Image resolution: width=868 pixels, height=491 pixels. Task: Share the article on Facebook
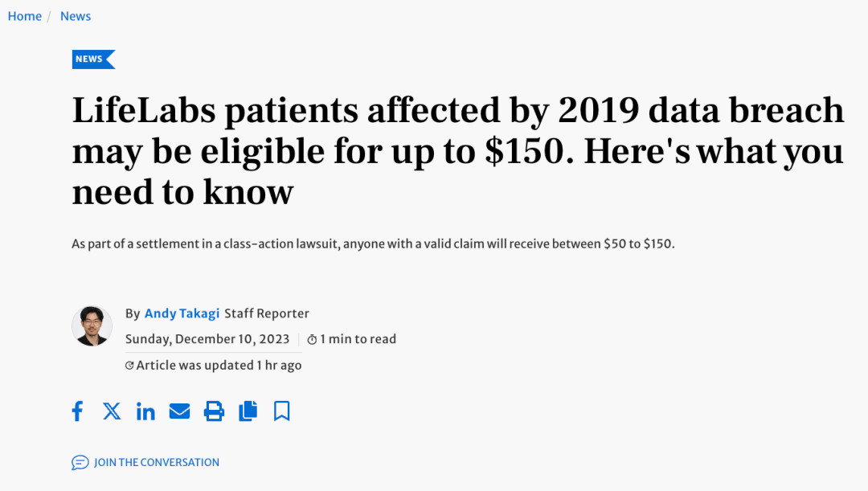[x=77, y=411]
